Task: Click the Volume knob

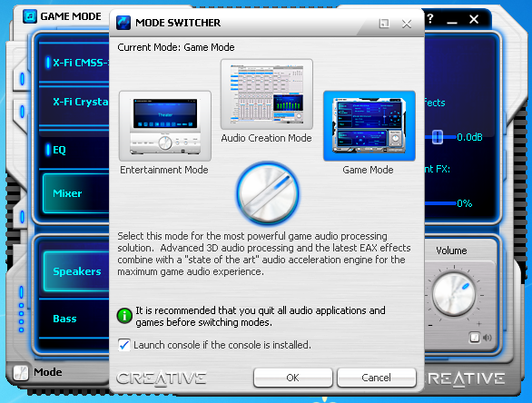Action: pyautogui.click(x=454, y=294)
